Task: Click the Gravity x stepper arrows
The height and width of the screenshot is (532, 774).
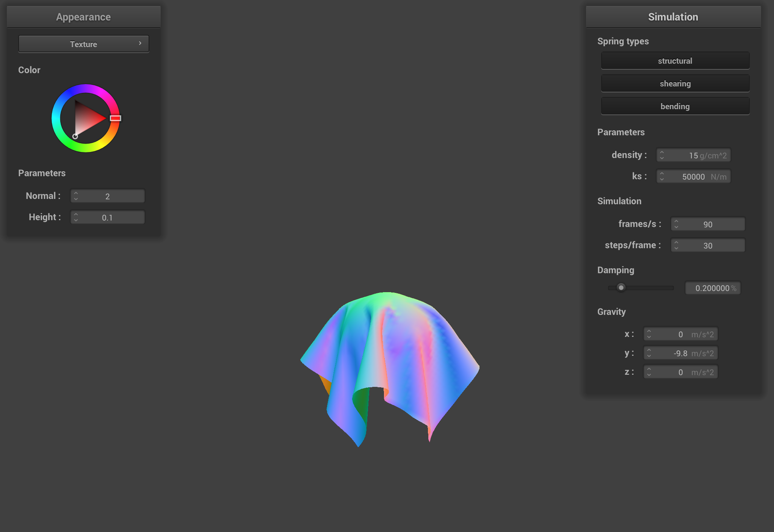Action: [649, 334]
